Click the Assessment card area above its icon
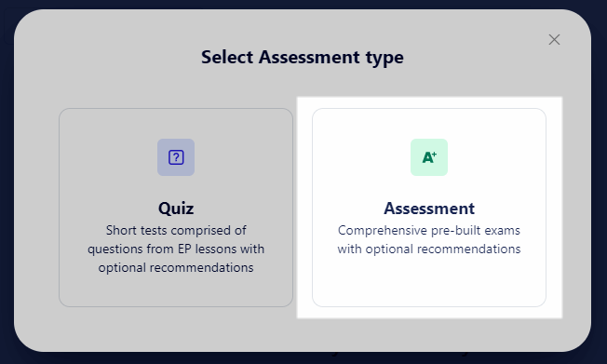The image size is (607, 364). point(429,124)
